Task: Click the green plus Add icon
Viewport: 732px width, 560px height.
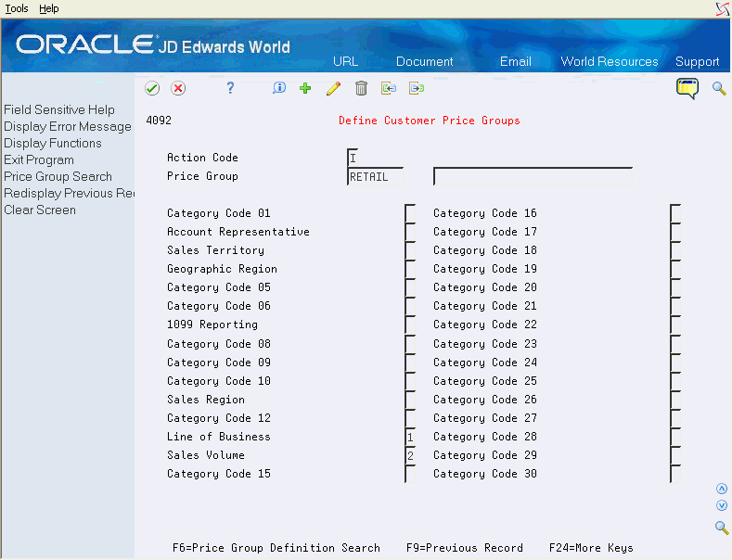Action: click(x=305, y=88)
